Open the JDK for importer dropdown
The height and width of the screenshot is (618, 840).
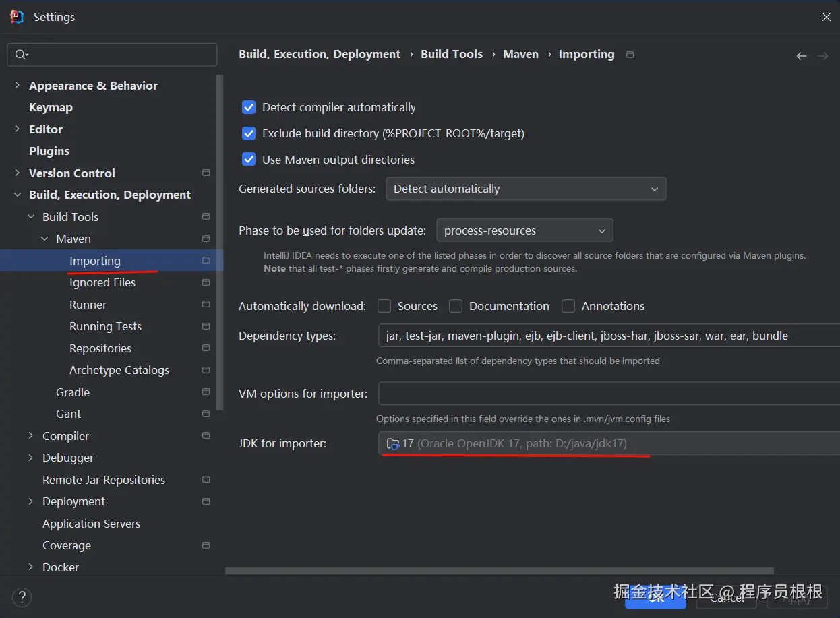pos(609,443)
